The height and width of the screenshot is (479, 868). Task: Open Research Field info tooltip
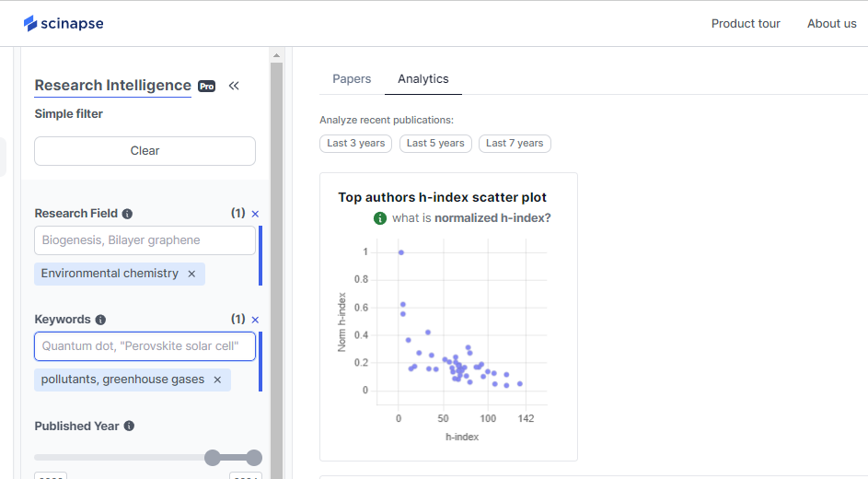(x=127, y=214)
